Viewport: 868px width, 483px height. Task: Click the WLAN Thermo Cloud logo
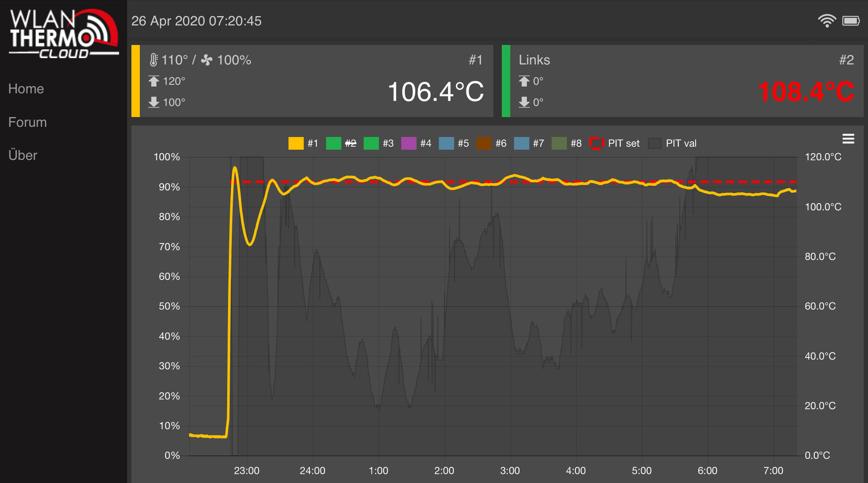[x=64, y=33]
